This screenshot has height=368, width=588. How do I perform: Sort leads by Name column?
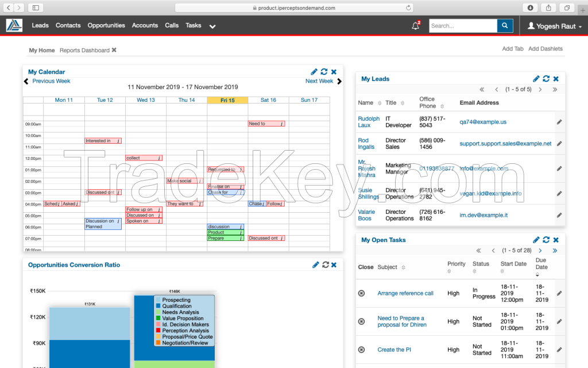(x=368, y=103)
